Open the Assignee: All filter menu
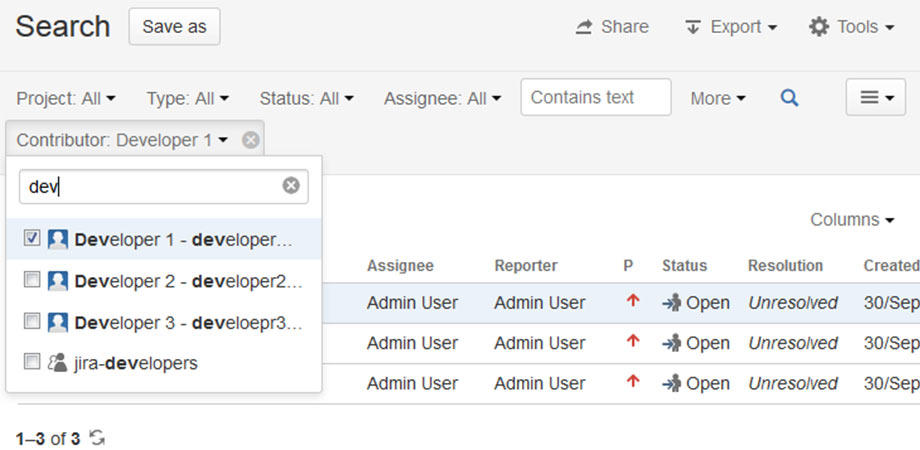920x450 pixels. 442,98
